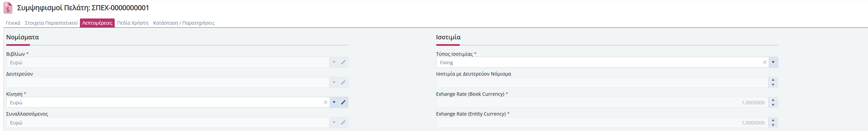Decrease Exhange Rate (Book Currency) value
868x131 pixels.
(773, 105)
